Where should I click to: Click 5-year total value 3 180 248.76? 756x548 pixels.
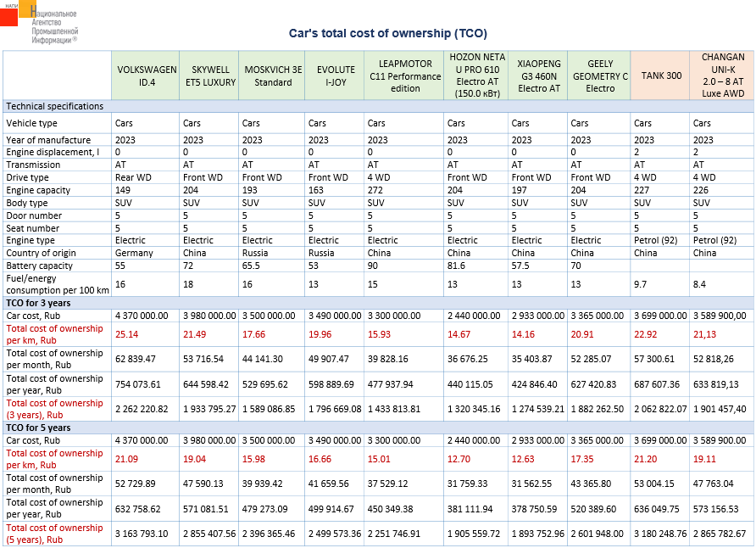(x=660, y=534)
